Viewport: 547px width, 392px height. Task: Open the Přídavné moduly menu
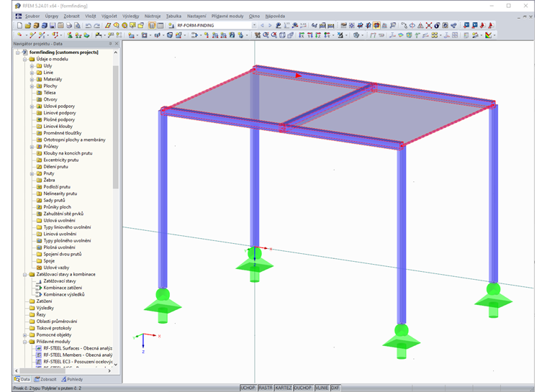[x=227, y=16]
